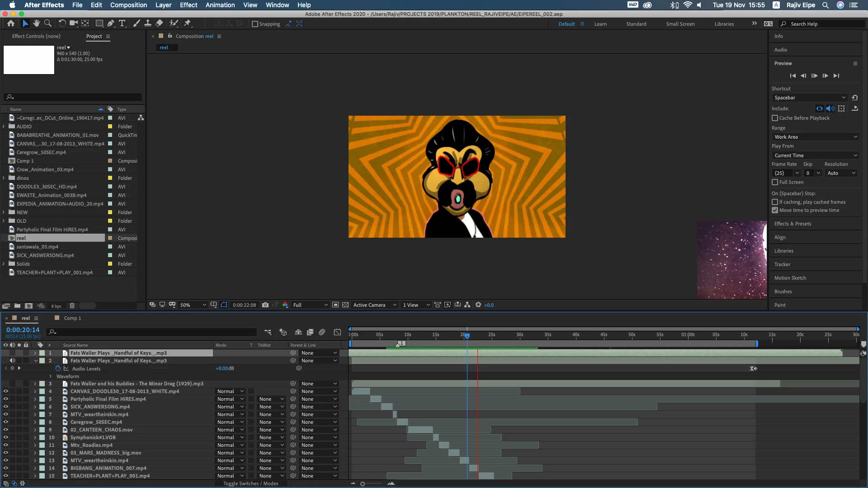
Task: Open the 50% magnification dropdown
Action: coord(193,305)
